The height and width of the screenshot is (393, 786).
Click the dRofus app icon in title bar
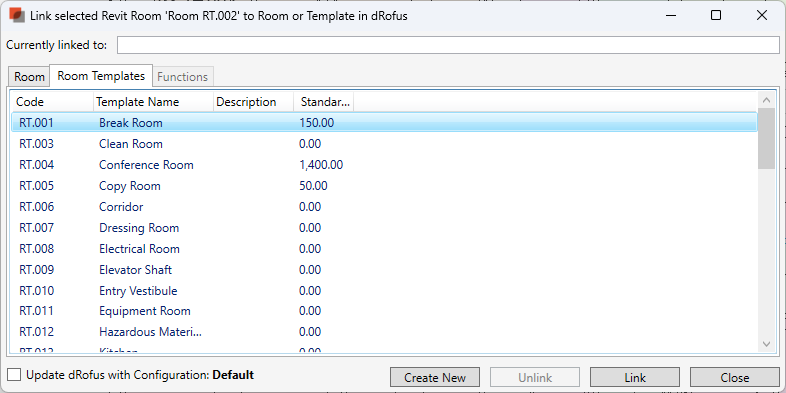17,15
